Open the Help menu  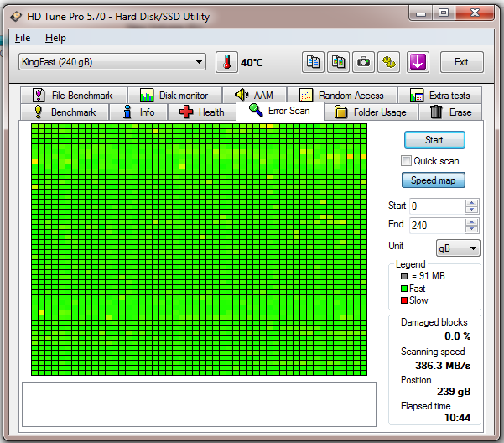55,38
